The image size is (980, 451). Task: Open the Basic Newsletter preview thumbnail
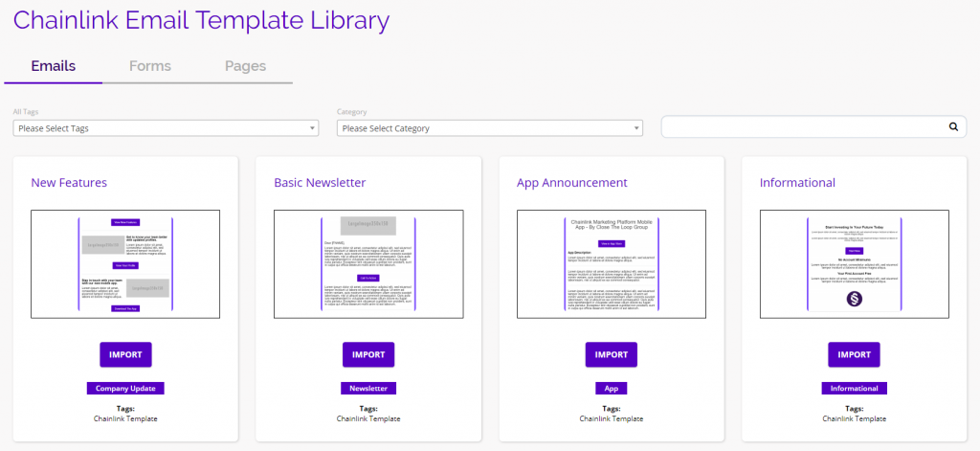368,264
